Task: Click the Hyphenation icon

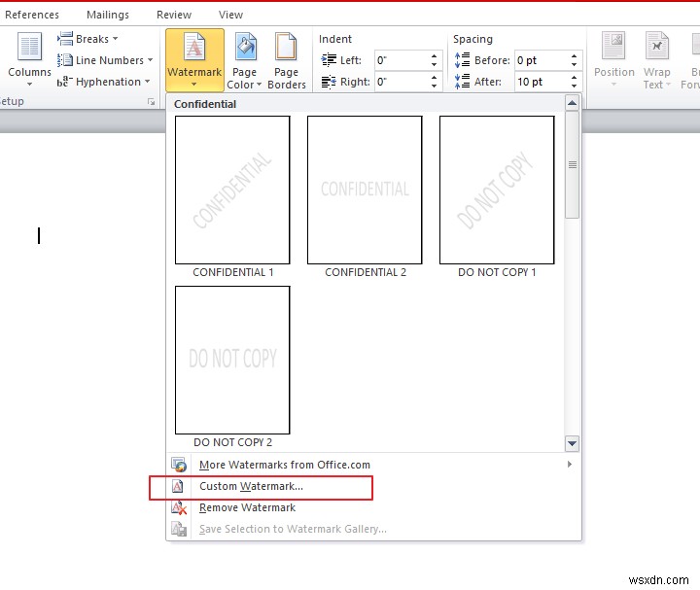Action: pos(65,82)
